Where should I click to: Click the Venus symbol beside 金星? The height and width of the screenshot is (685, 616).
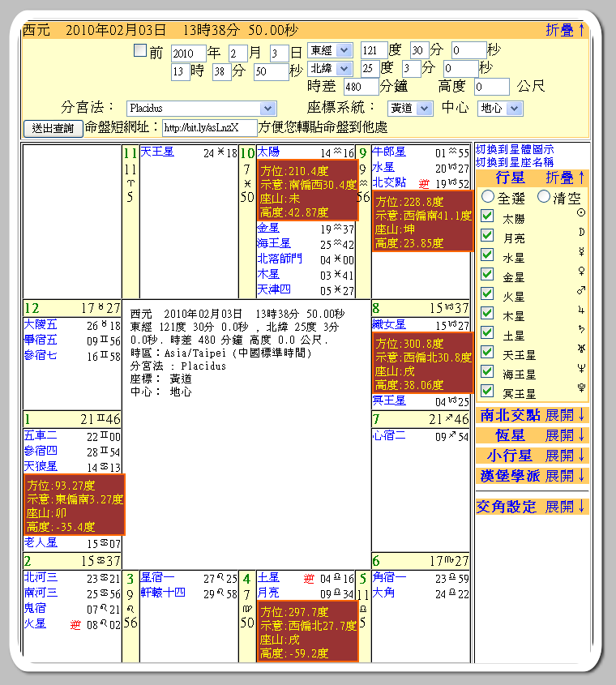coord(580,272)
